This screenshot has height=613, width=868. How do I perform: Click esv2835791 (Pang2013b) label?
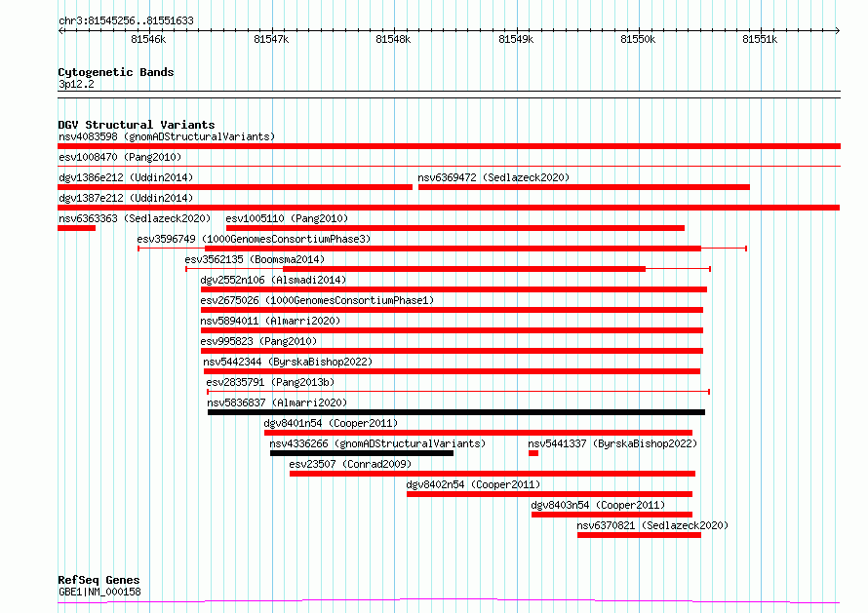270,382
